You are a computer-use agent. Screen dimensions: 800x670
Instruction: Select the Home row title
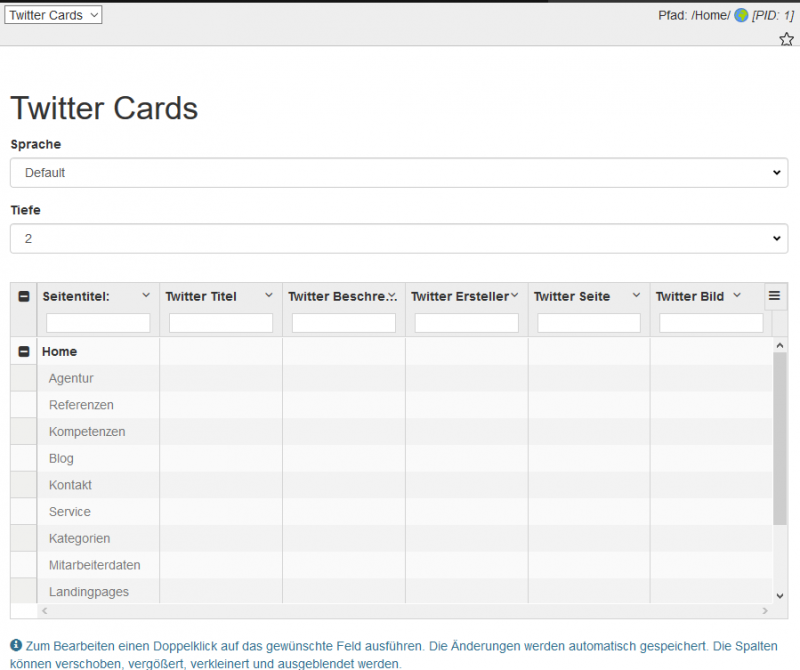point(59,352)
